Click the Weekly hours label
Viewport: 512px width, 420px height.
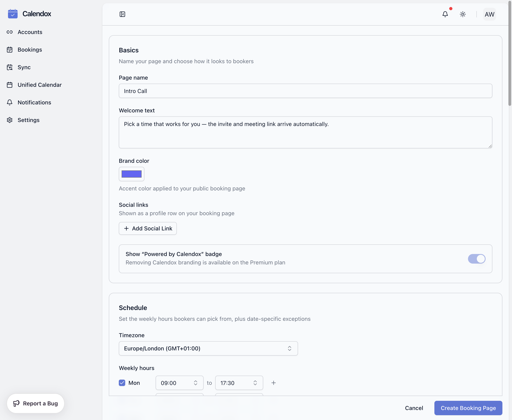point(136,368)
